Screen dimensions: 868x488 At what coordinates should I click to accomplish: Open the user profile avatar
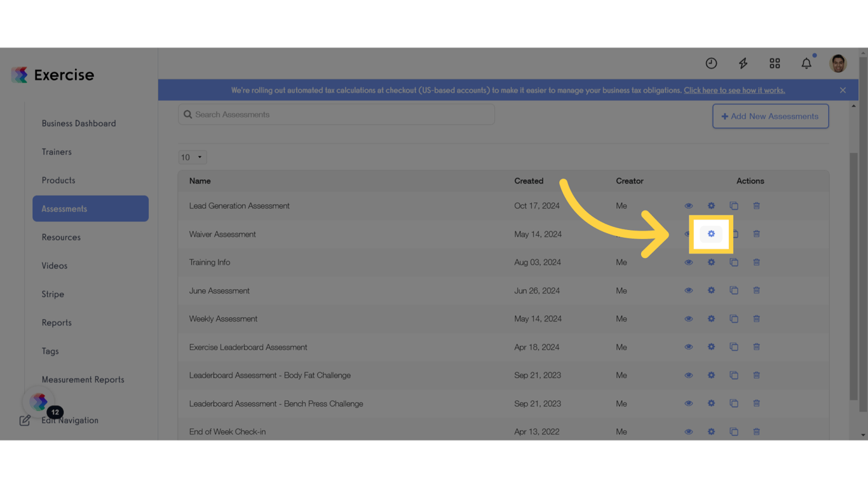[x=838, y=63]
